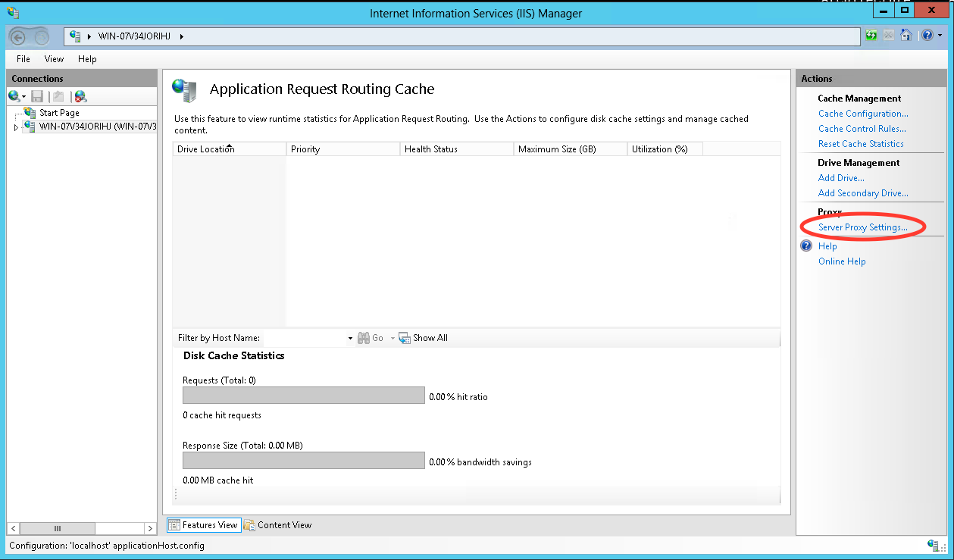Screen dimensions: 954x560
Task: Open Help via the blue question icon
Action: 927,36
